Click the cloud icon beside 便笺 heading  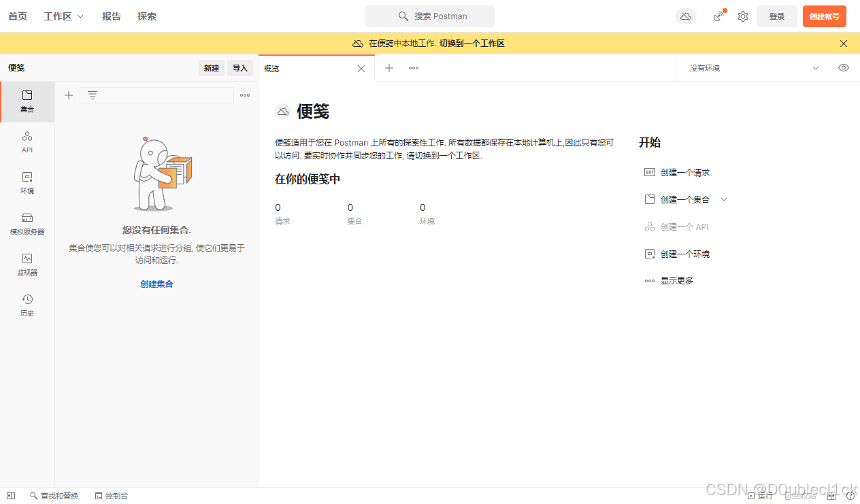[283, 112]
